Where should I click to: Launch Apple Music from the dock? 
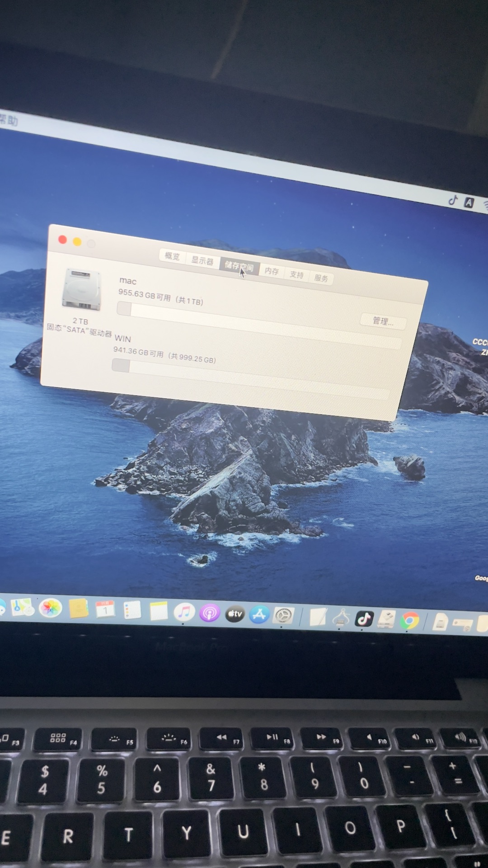coord(184,613)
